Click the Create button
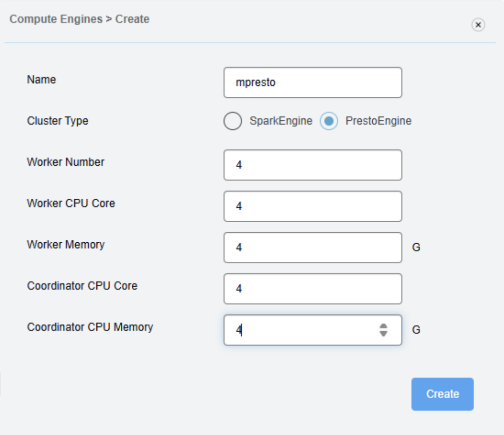504x435 pixels. coord(442,394)
